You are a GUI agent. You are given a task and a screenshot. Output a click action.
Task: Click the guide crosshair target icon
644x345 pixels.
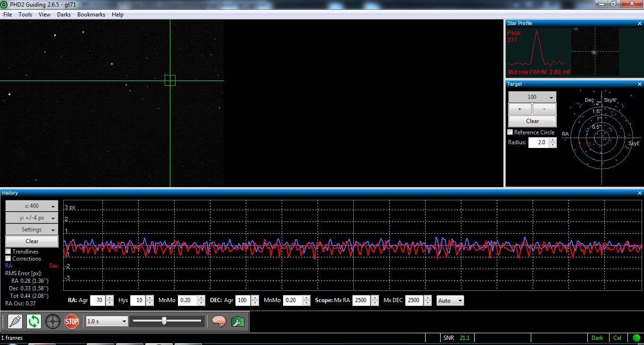(x=53, y=322)
